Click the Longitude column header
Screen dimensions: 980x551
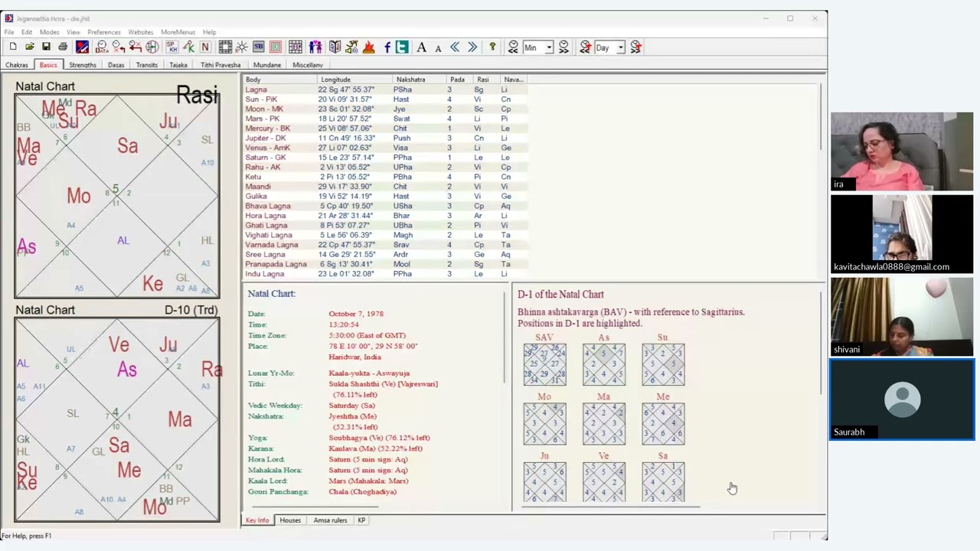tap(354, 80)
